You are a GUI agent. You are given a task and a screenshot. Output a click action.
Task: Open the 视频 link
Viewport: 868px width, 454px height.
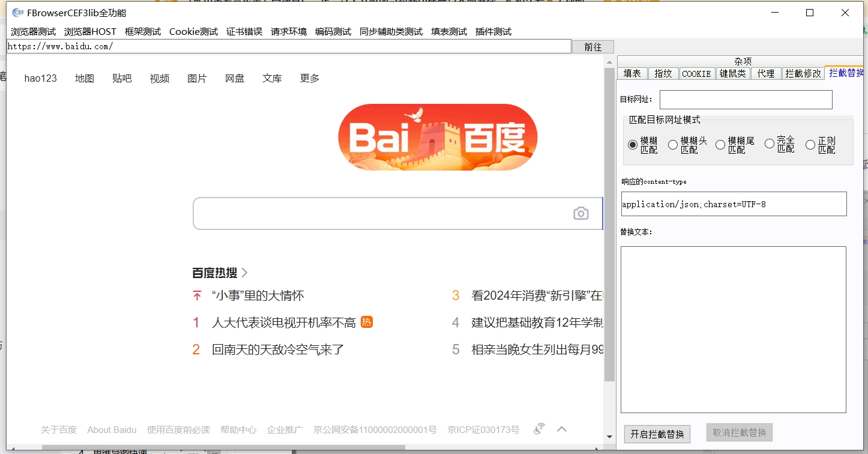click(160, 78)
